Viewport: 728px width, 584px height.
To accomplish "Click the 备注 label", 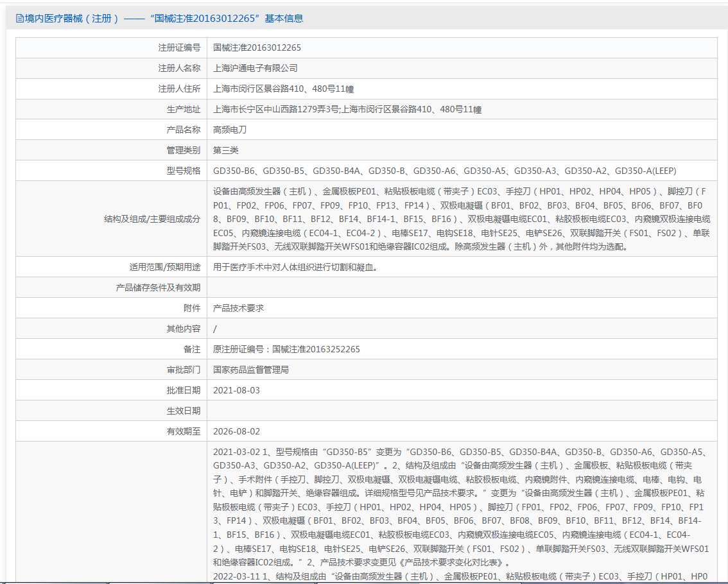I will click(x=192, y=349).
